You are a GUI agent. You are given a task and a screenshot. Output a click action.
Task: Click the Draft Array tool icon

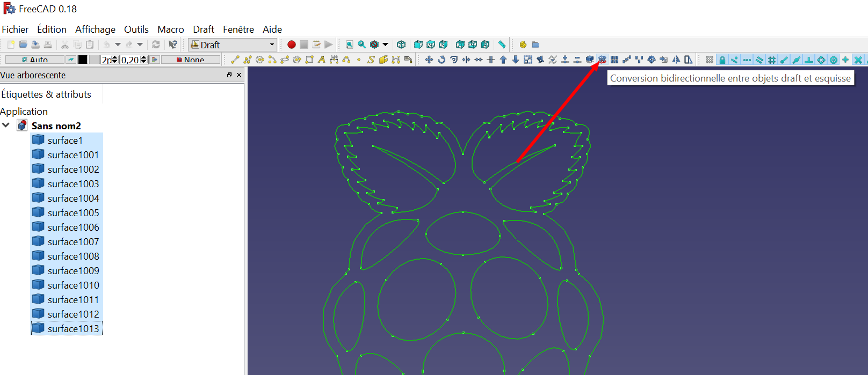[x=614, y=60]
